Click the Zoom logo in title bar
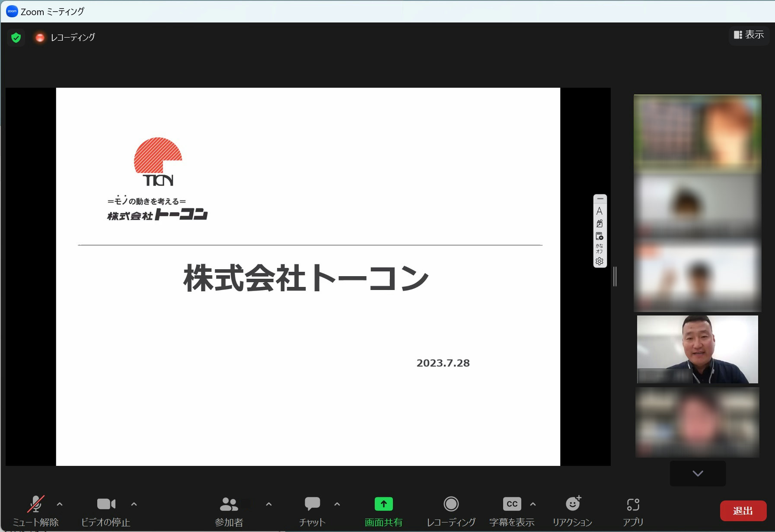The height and width of the screenshot is (532, 775). coord(12,12)
